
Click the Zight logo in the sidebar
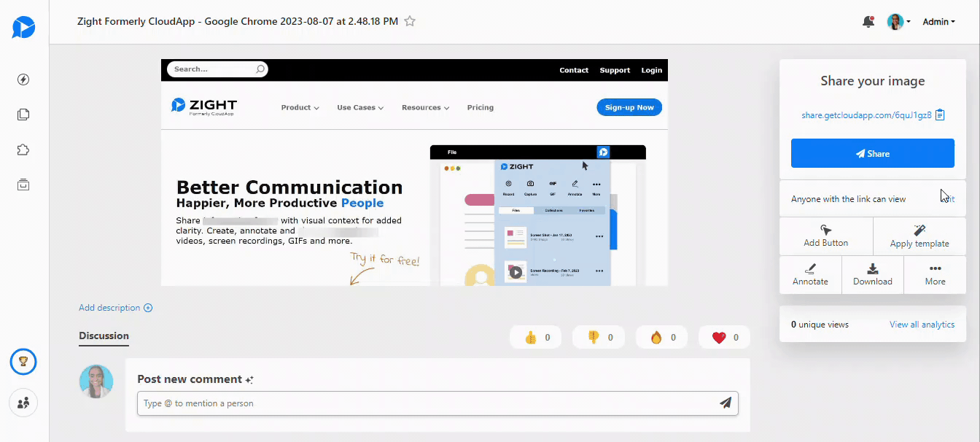(x=23, y=28)
